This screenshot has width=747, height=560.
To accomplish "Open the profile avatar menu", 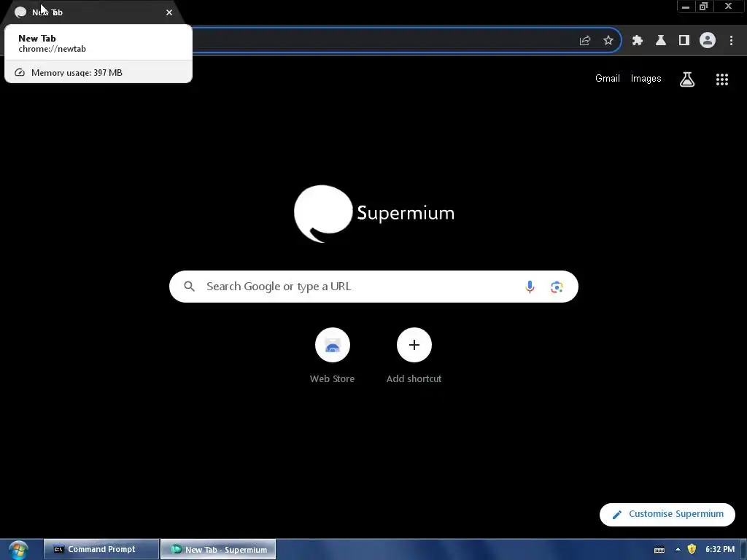I will (708, 41).
